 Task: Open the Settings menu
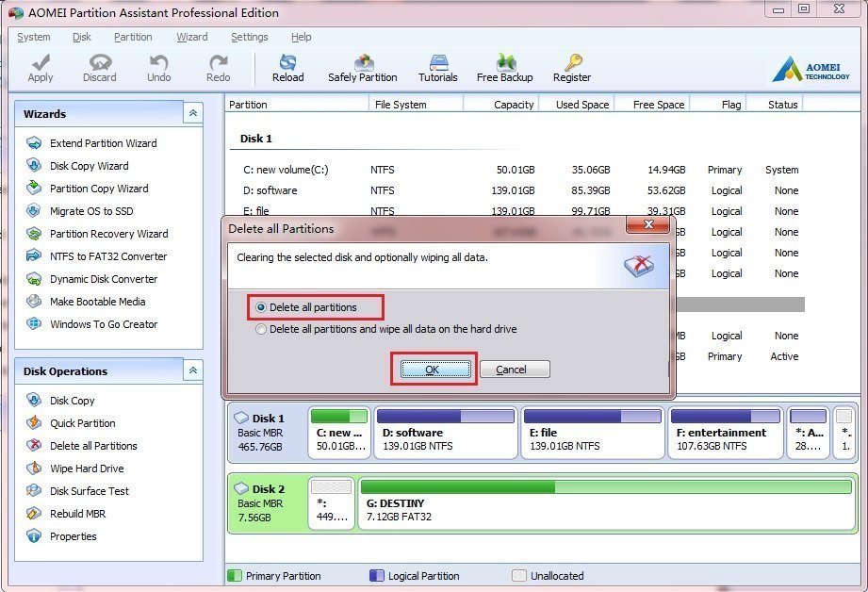tap(249, 37)
